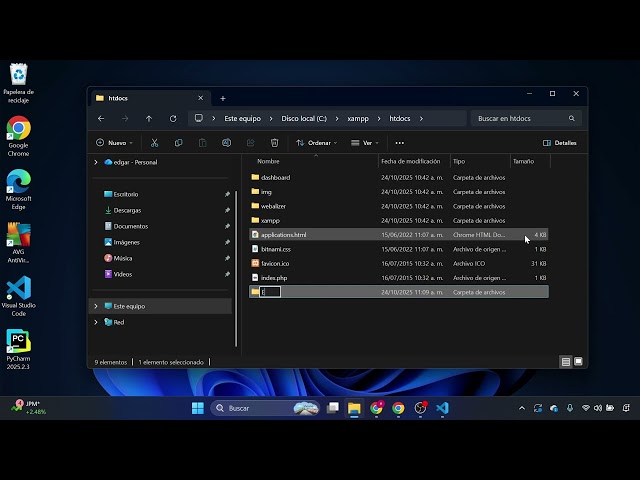
Task: Expand chevron after htdocs in breadcrumb
Action: [x=421, y=118]
